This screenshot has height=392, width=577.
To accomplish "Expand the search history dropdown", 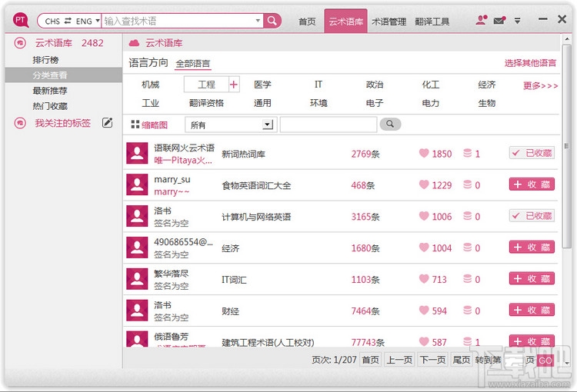I will 258,21.
